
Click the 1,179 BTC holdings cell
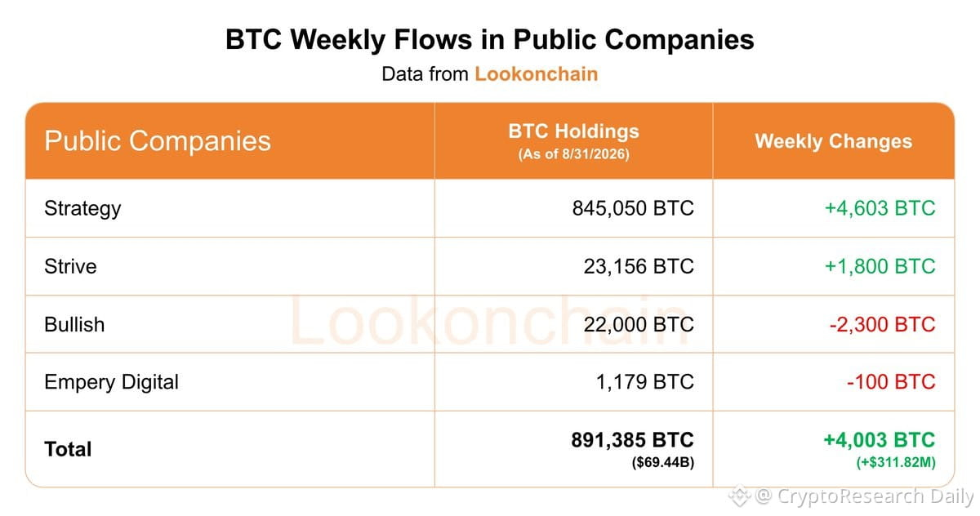(644, 381)
